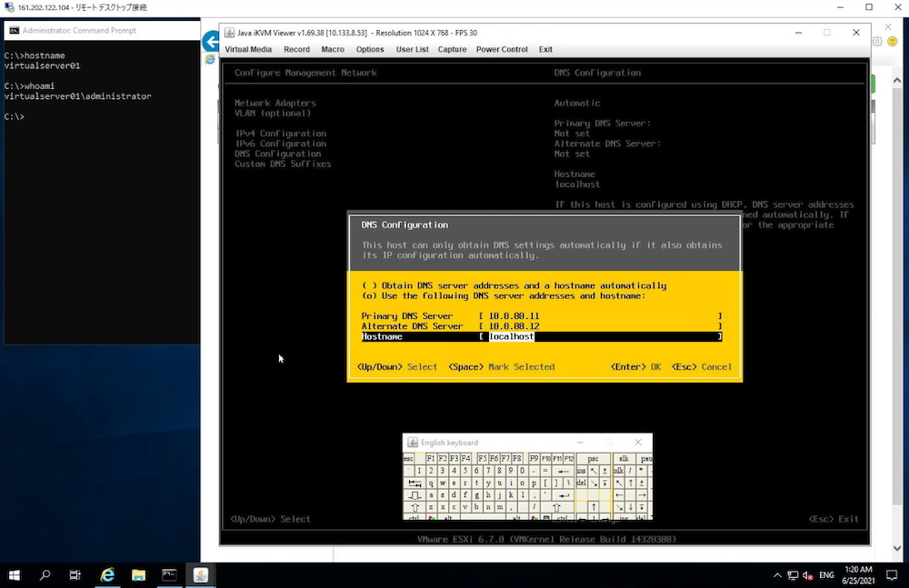
Task: Select 'Obtain DNS server addresses automatically' option
Action: tap(514, 285)
